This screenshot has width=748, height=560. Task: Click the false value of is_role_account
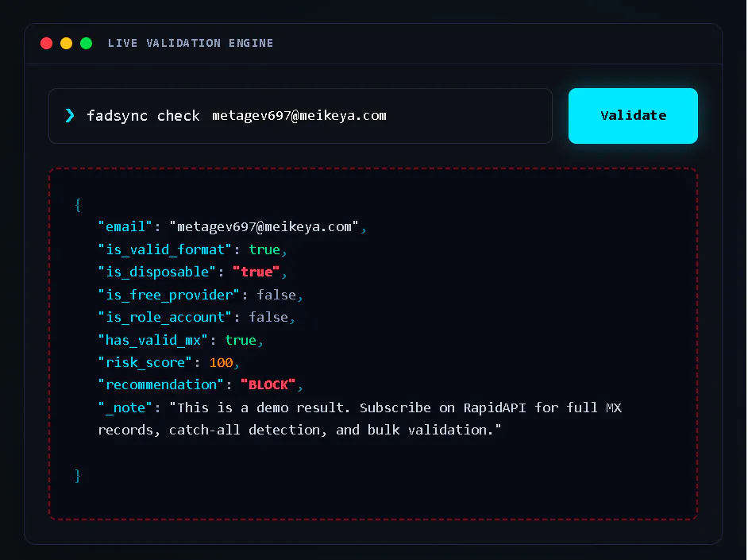click(x=268, y=317)
